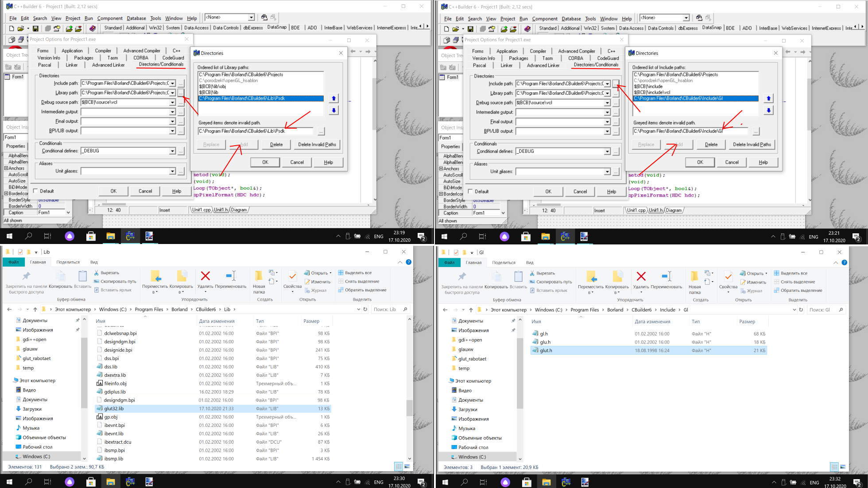Image resolution: width=868 pixels, height=488 pixels.
Task: Open browse button beside Include\Gl path field
Action: [756, 131]
